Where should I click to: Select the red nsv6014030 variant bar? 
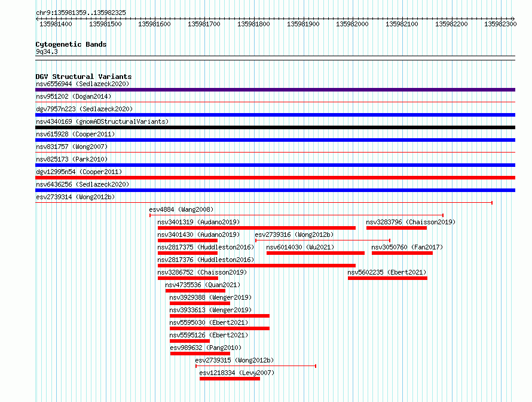coord(316,253)
